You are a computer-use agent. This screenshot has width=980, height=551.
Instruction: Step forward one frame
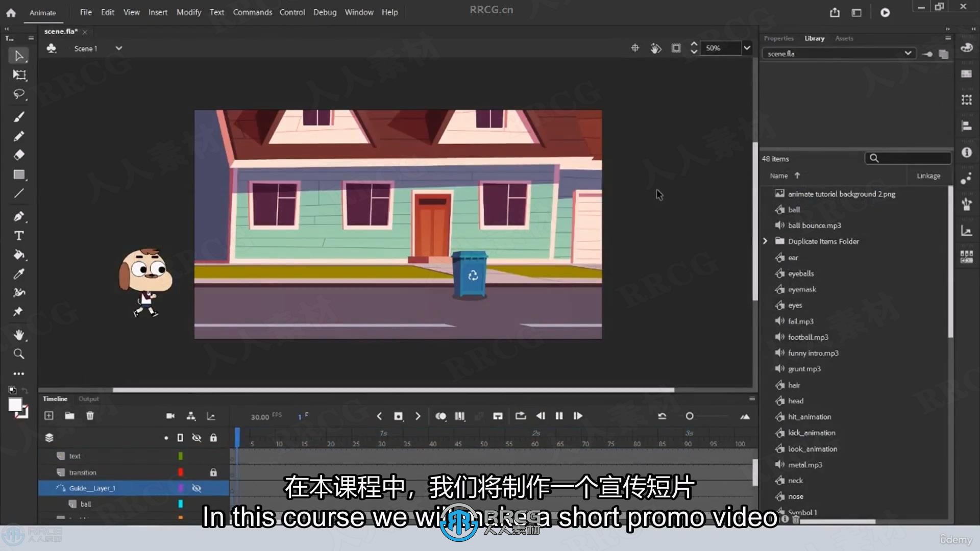point(578,416)
